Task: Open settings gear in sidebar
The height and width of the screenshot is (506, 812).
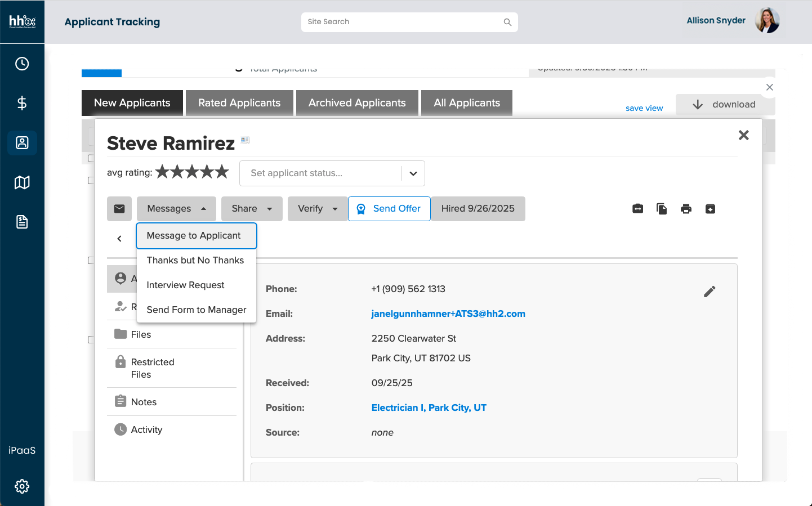Action: pyautogui.click(x=22, y=486)
